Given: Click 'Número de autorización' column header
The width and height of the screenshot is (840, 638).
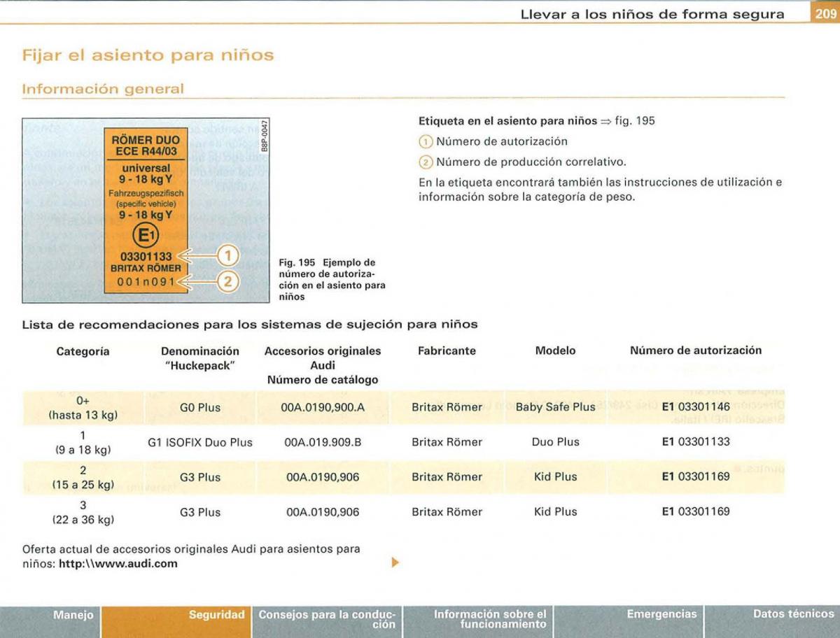Looking at the screenshot, I should click(696, 350).
